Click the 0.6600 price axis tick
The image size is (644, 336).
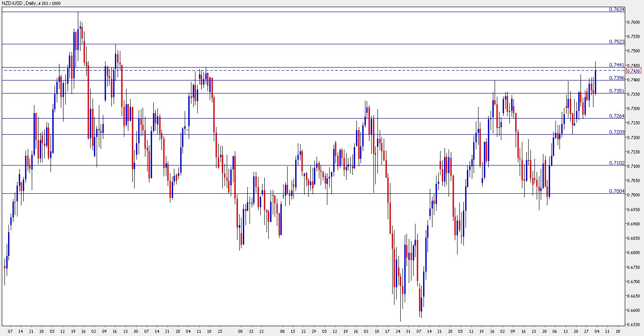pyautogui.click(x=634, y=310)
